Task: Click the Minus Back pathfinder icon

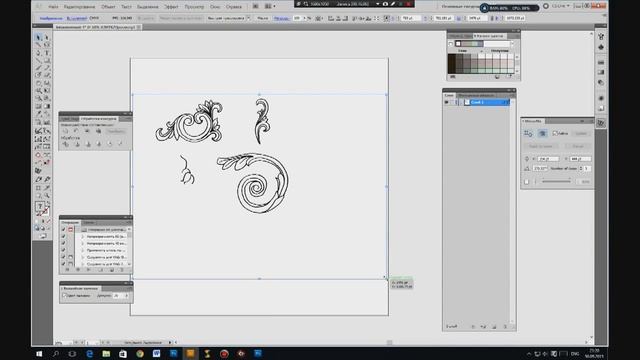Action: tap(120, 144)
